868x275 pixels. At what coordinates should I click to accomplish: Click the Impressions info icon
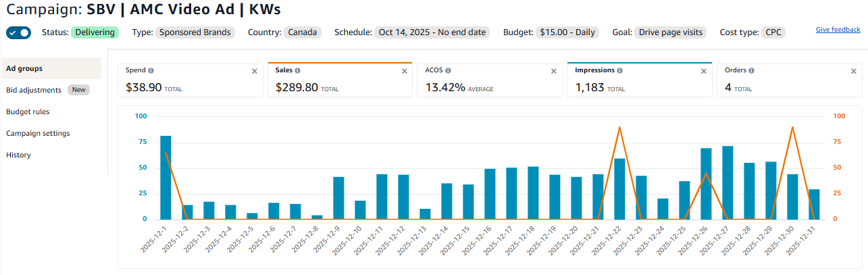(x=619, y=70)
